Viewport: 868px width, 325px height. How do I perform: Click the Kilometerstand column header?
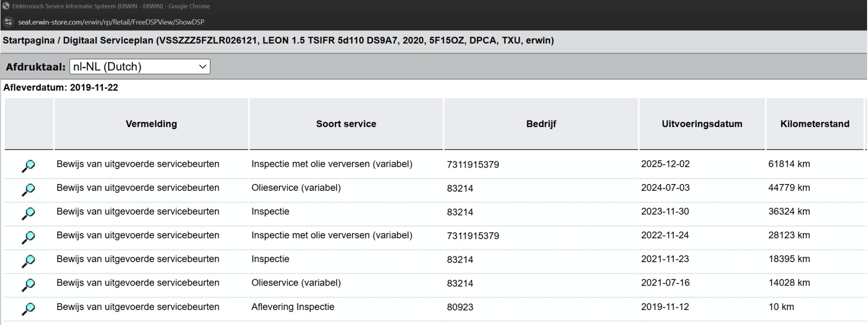pyautogui.click(x=815, y=124)
